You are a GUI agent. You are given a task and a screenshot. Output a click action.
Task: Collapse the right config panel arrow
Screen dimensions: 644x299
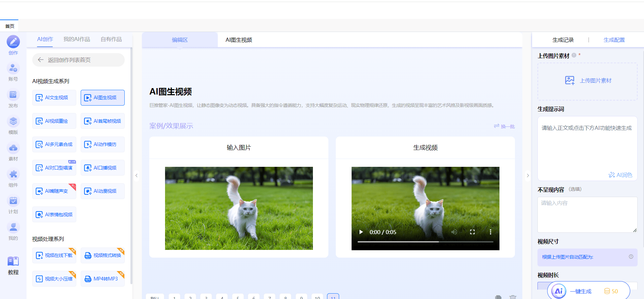point(528,175)
